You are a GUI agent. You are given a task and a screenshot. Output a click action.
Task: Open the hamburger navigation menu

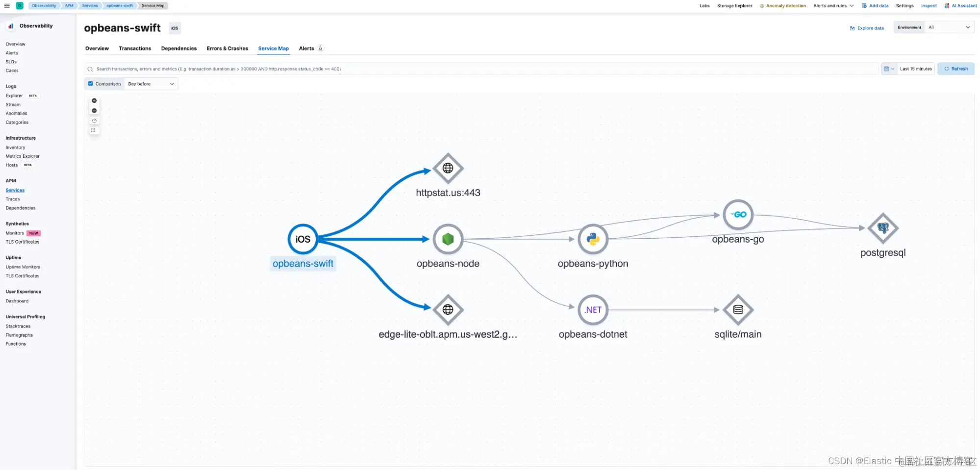pyautogui.click(x=7, y=6)
